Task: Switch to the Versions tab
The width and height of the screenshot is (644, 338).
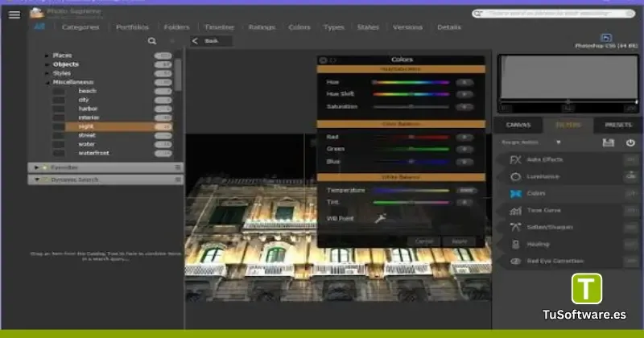Action: click(407, 27)
